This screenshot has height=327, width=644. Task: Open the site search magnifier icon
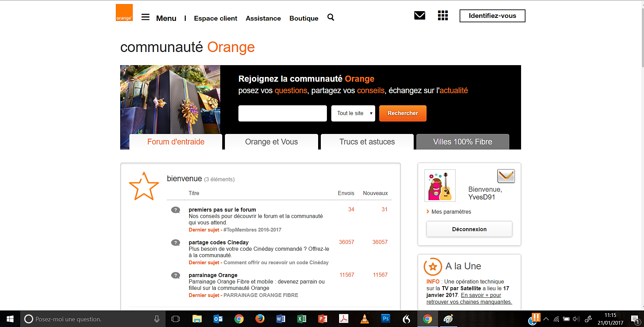[x=331, y=17]
